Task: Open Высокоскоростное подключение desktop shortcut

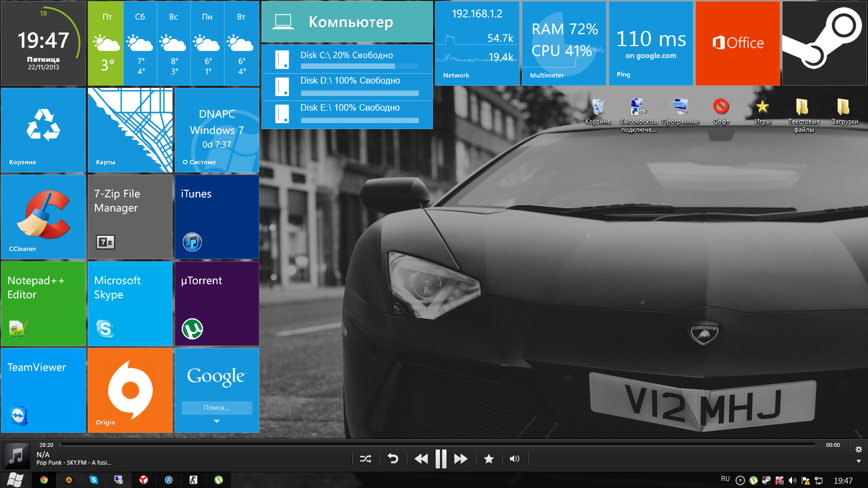Action: coord(639,115)
